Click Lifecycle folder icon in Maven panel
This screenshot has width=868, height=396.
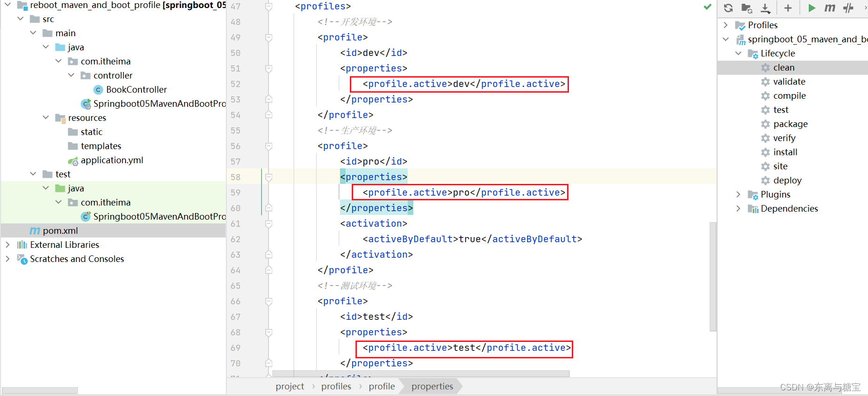[x=753, y=54]
